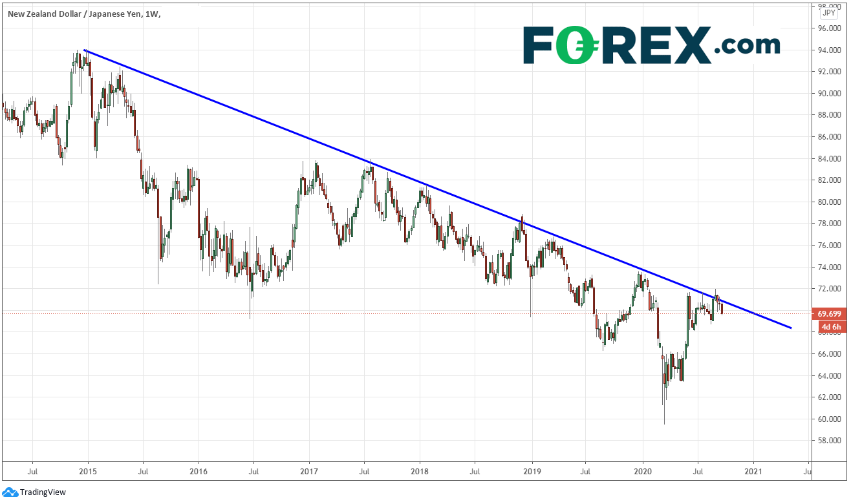Click the 2020 label on time axis
The height and width of the screenshot is (504, 851).
click(643, 472)
